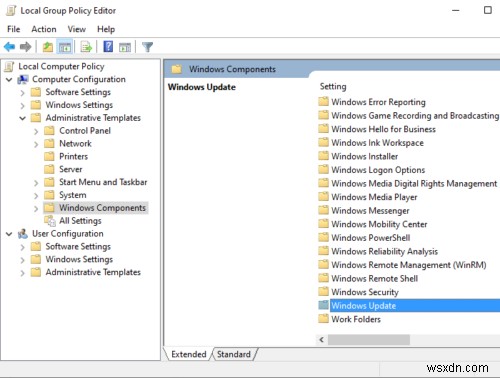The height and width of the screenshot is (378, 500).
Task: Click the Windows Error Reporting folder icon
Action: click(323, 101)
